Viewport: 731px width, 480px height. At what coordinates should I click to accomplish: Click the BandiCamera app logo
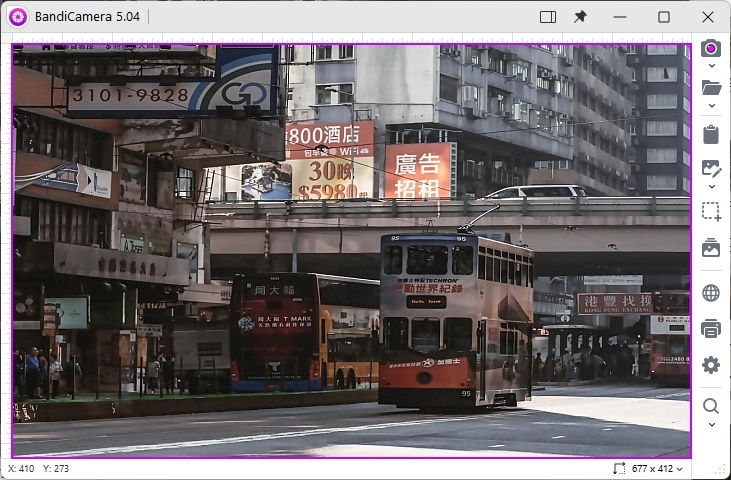pyautogui.click(x=18, y=17)
